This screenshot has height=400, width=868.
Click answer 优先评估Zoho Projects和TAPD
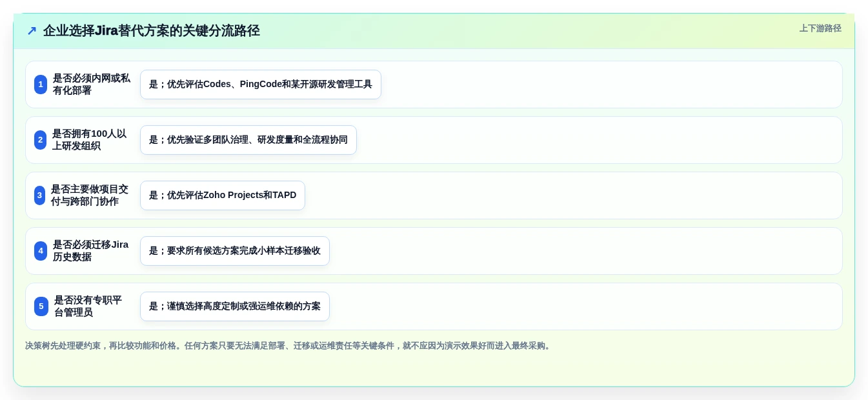tap(223, 195)
